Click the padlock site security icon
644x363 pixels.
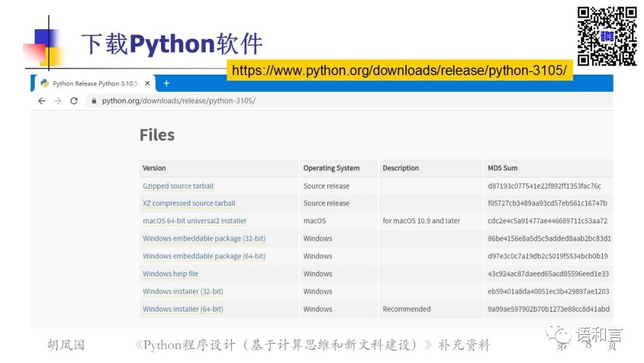pyautogui.click(x=94, y=101)
